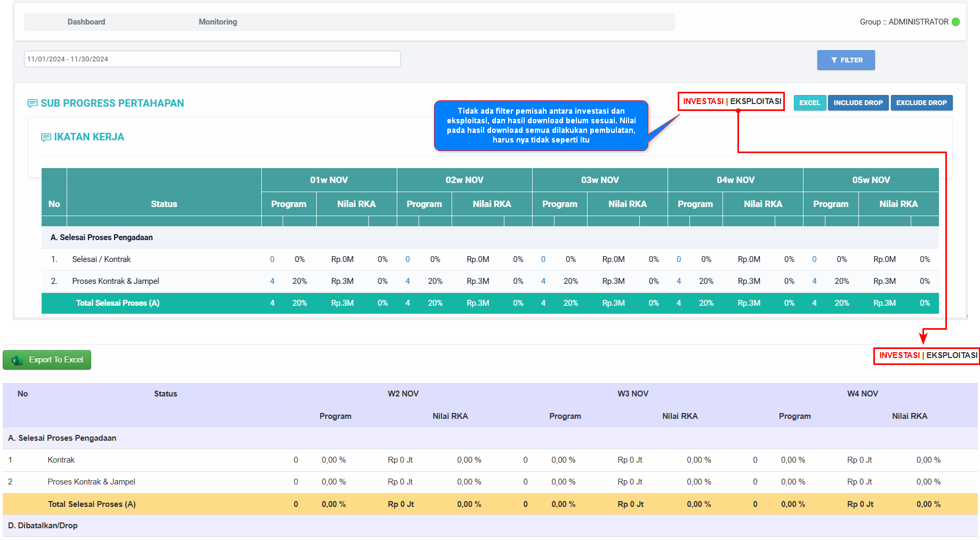
Task: Click the green administrator status indicator
Action: [x=955, y=22]
